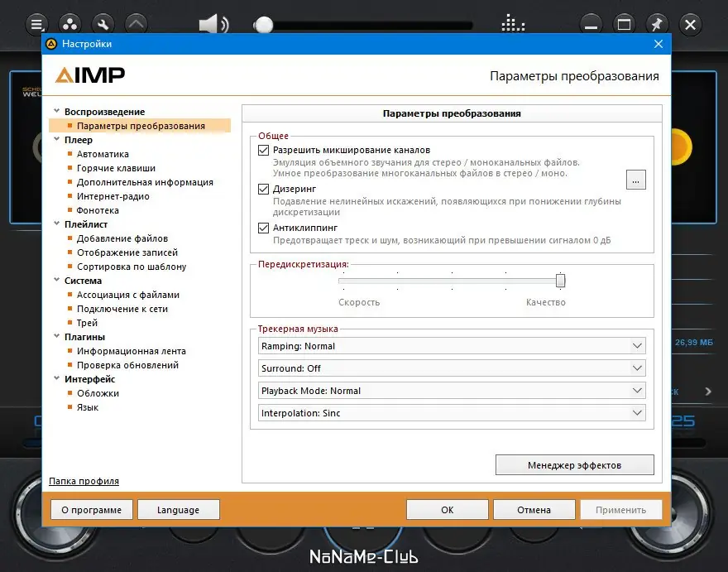Adjust the player volume slider knob
Viewport: 728px width, 572px height.
[264, 25]
